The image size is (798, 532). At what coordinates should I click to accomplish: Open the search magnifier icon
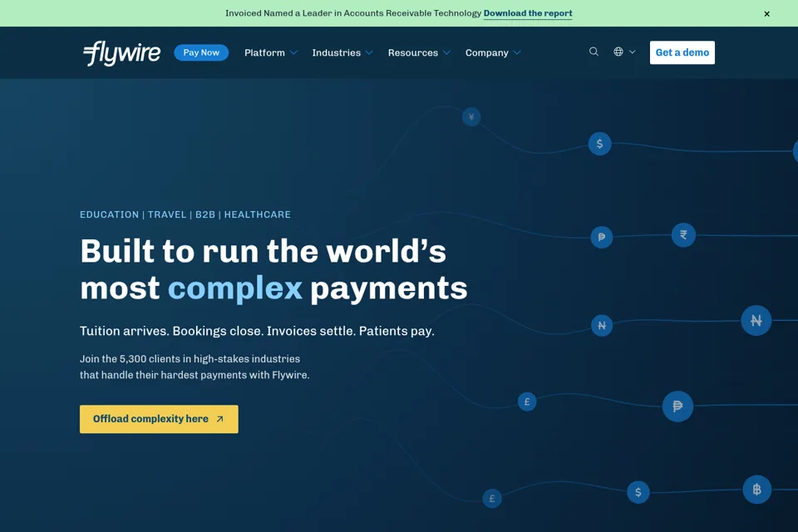pos(594,52)
